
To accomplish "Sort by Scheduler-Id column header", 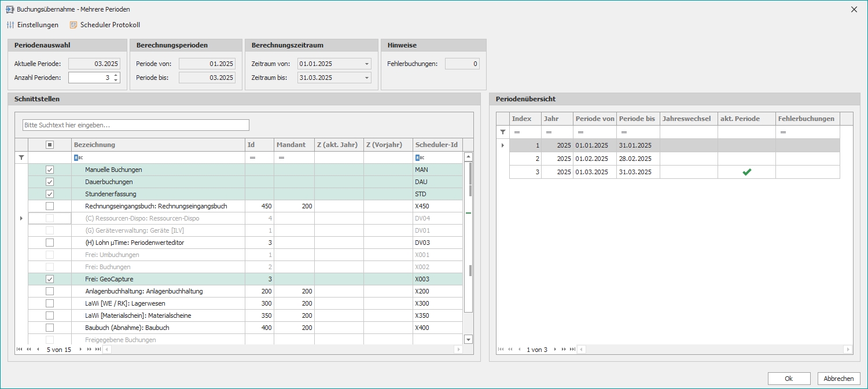I will click(436, 145).
